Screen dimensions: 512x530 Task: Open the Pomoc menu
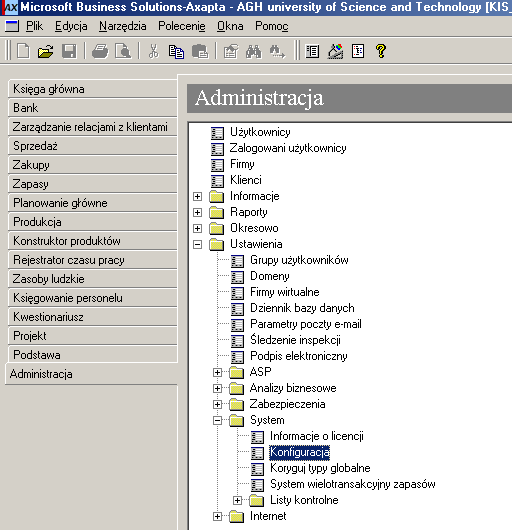coord(272,26)
